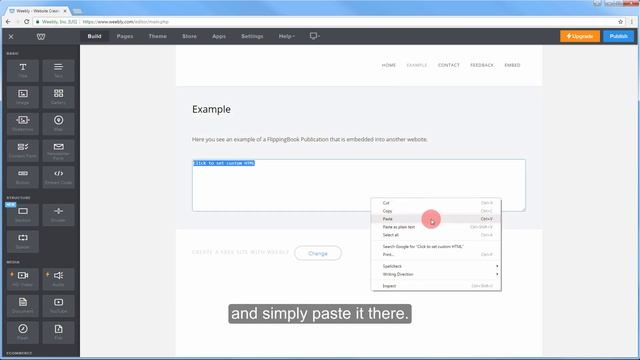Select the Contact Form element

point(23,150)
